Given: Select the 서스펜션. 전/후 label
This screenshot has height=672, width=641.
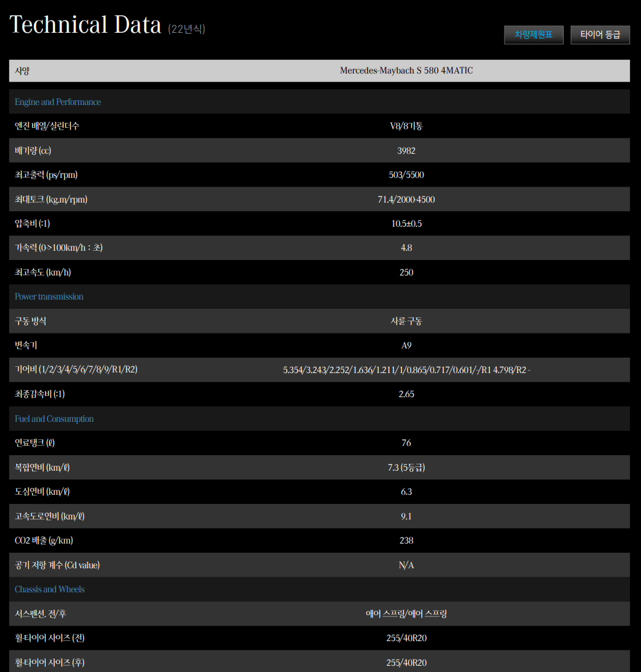Looking at the screenshot, I should point(41,614).
